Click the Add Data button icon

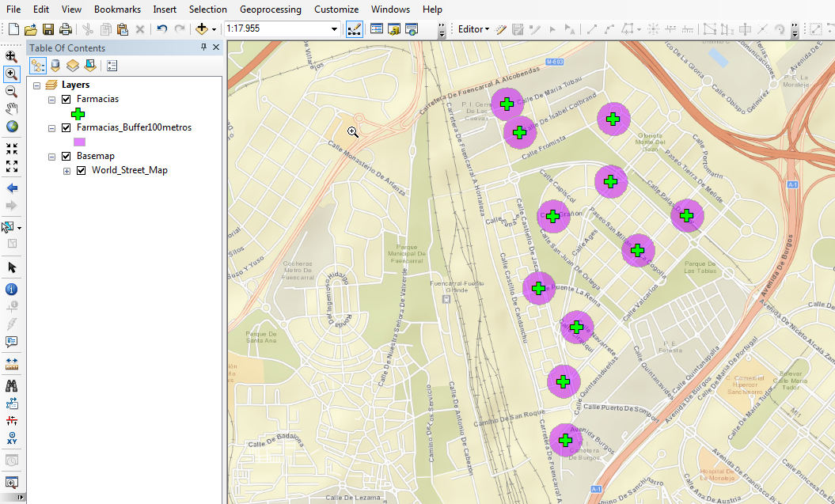202,29
